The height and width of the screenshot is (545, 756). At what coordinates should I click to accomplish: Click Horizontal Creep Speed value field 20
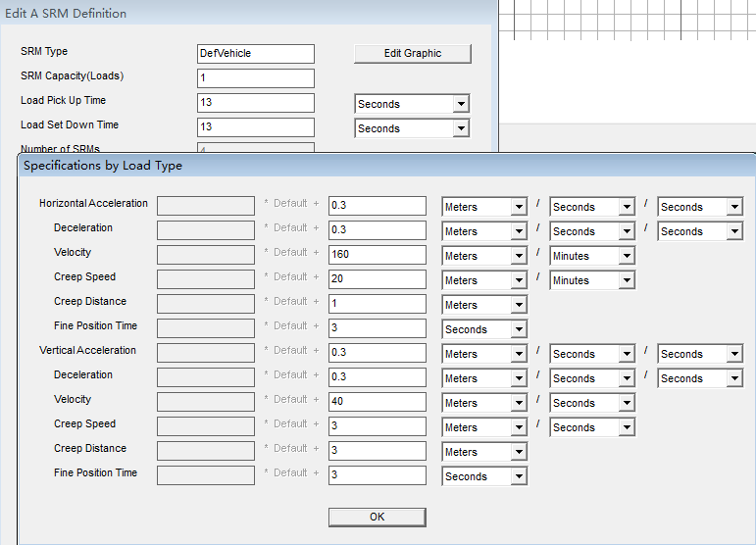tap(378, 279)
